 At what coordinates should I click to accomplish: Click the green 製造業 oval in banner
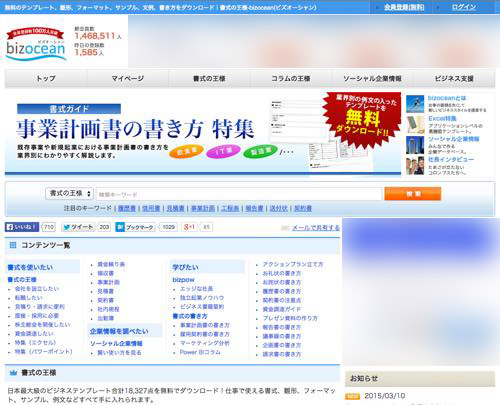(260, 152)
